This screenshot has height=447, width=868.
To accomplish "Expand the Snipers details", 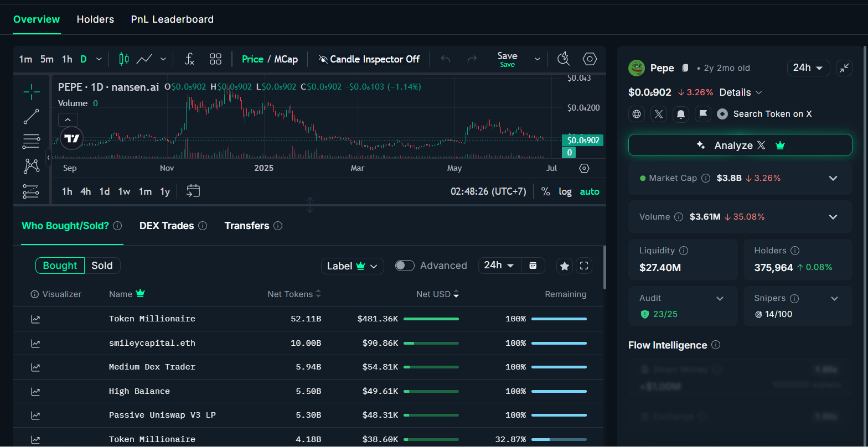I will pyautogui.click(x=835, y=299).
